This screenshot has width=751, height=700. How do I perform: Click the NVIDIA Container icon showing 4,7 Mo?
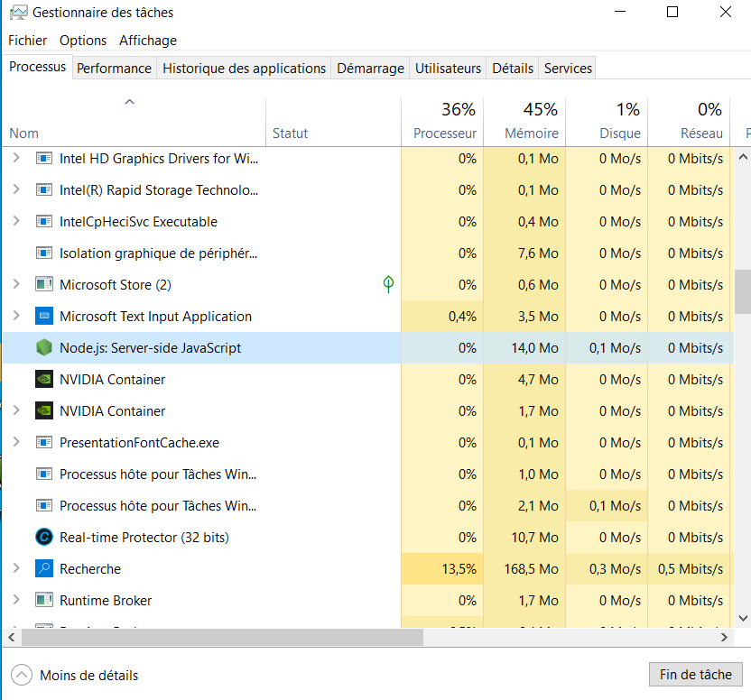(x=44, y=379)
